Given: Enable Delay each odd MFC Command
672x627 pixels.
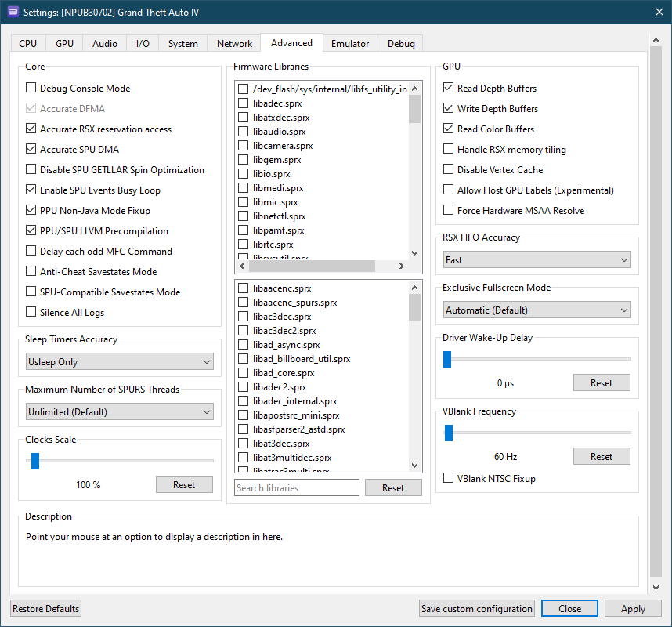Looking at the screenshot, I should 31,251.
